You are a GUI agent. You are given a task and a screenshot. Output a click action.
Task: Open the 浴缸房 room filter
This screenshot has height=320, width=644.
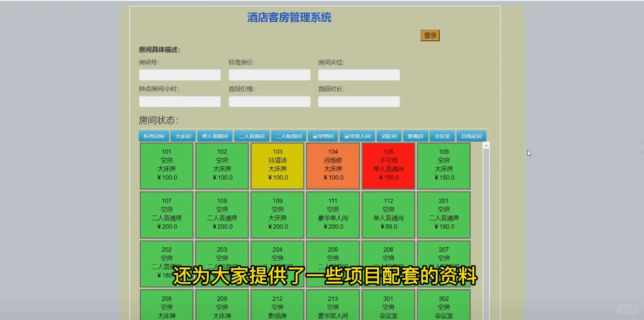coord(389,136)
